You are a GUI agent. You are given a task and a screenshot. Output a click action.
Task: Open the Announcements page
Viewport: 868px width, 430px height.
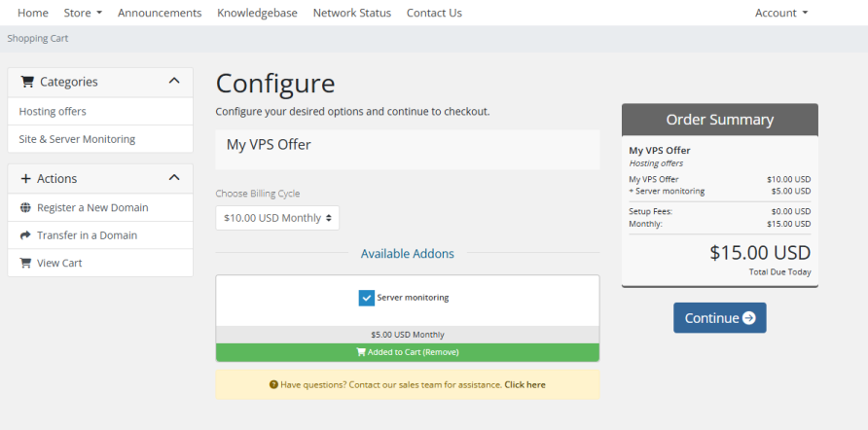(x=160, y=13)
